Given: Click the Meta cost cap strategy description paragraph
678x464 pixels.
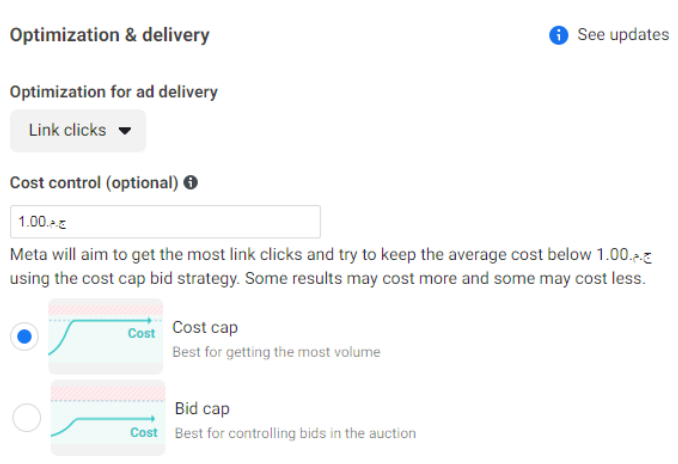Looking at the screenshot, I should coord(328,265).
